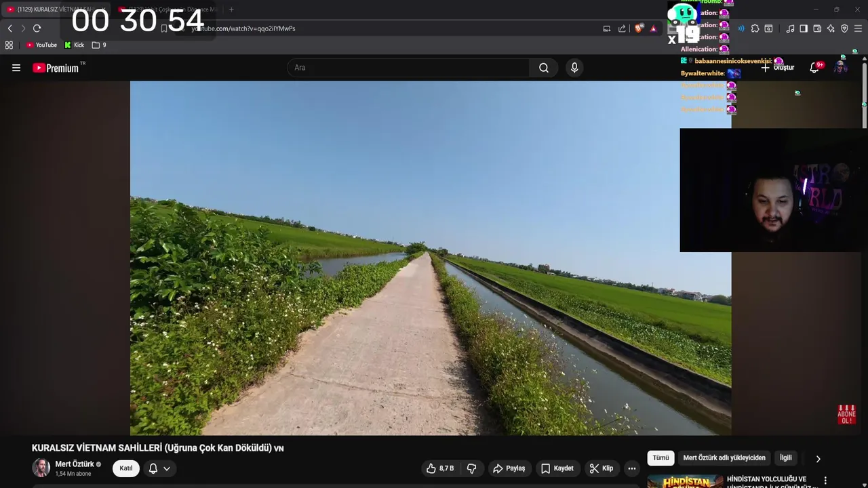Go back to the previous page
Viewport: 868px width, 488px height.
pos(9,28)
